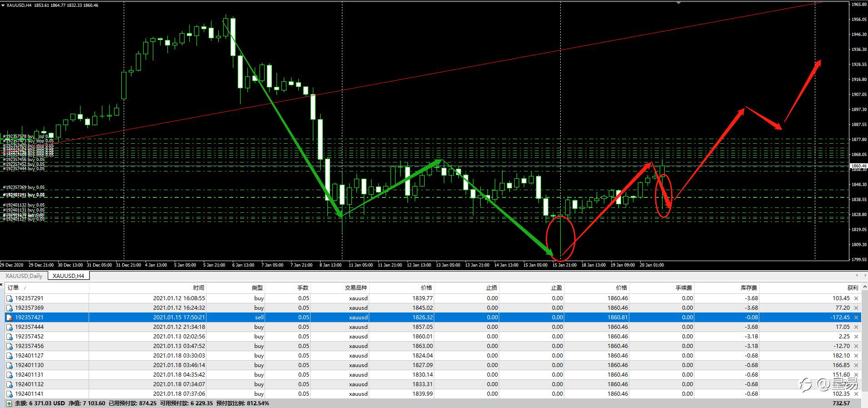Screen dimensions: 868x408
Task: Close the order with profit 166.85
Action: click(x=856, y=365)
